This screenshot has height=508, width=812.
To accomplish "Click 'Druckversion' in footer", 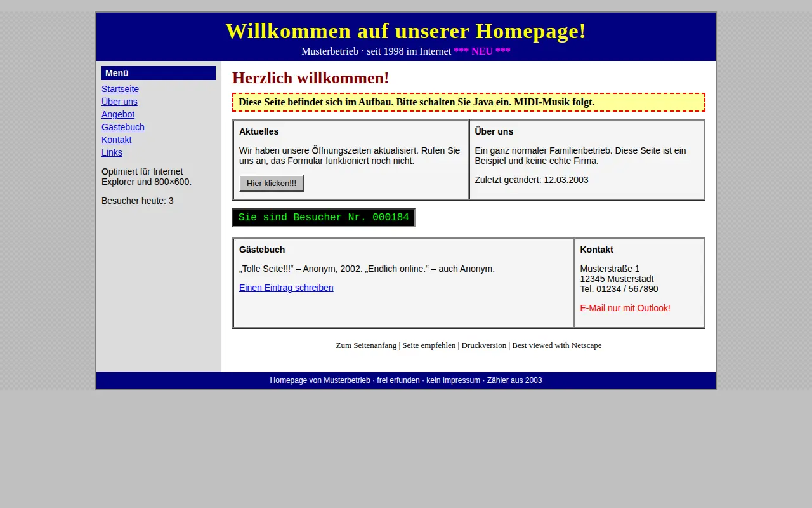I will 484,345.
